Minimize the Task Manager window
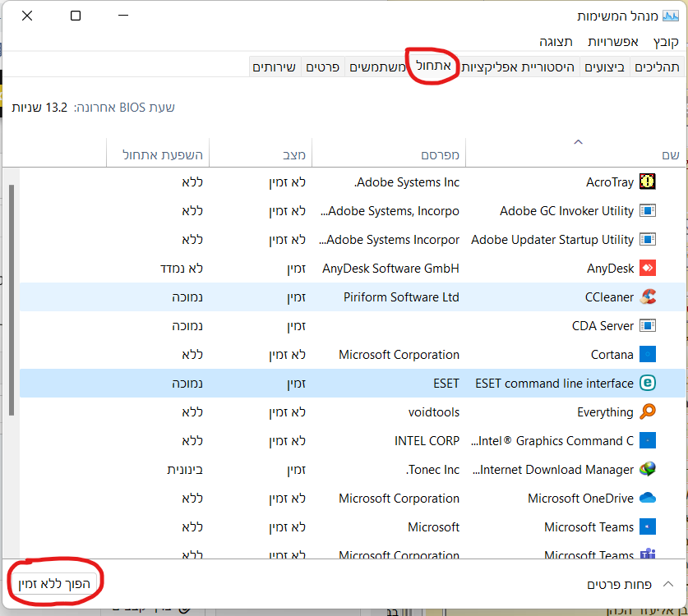Image resolution: width=688 pixels, height=616 pixels. click(123, 16)
